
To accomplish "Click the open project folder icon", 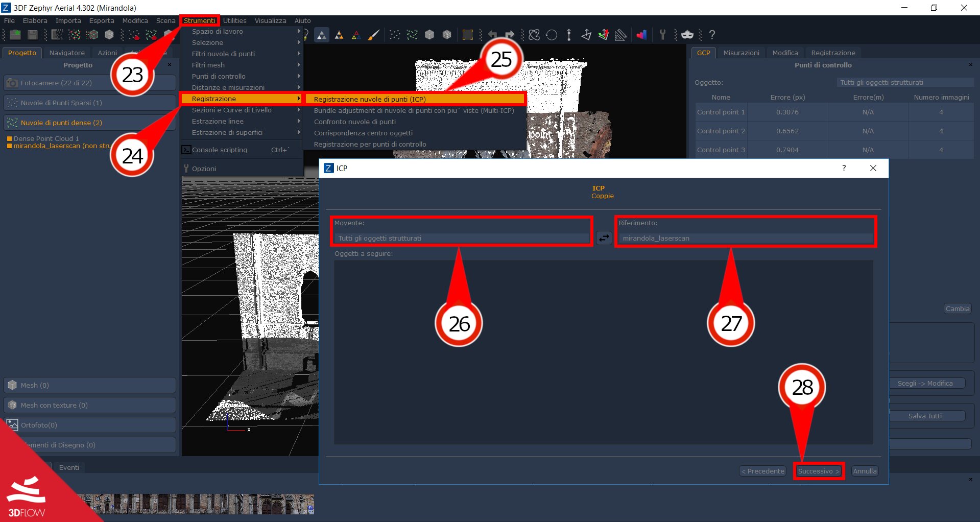I will click(15, 35).
